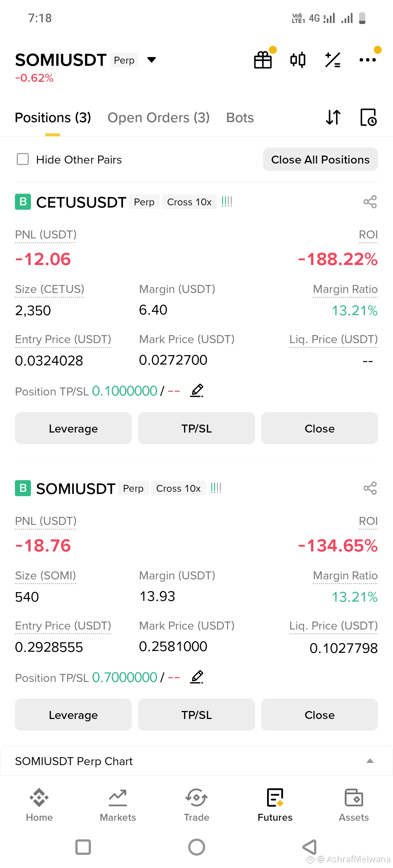The width and height of the screenshot is (393, 868).
Task: Check the Hide Other Pairs checkbox
Action: click(23, 159)
